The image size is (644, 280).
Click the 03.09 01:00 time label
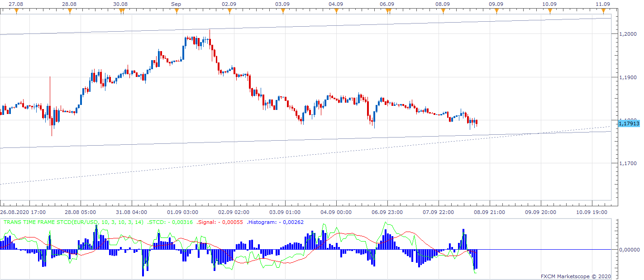pos(285,212)
